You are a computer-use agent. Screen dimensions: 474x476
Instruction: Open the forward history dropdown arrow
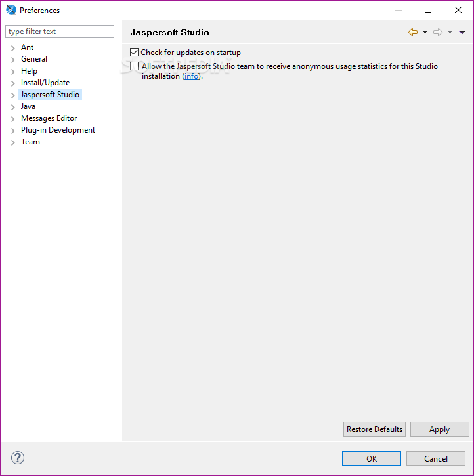coord(450,32)
